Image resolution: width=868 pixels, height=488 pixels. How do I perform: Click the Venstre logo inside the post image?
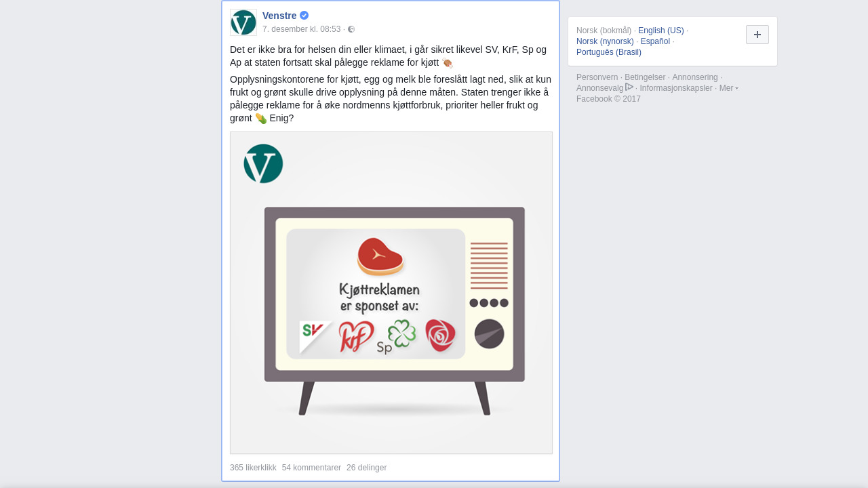click(263, 163)
